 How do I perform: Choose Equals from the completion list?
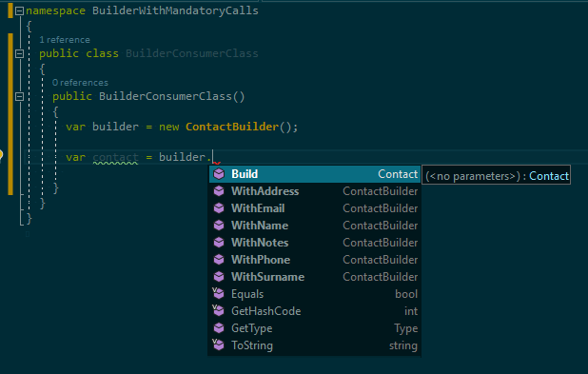[x=315, y=294]
